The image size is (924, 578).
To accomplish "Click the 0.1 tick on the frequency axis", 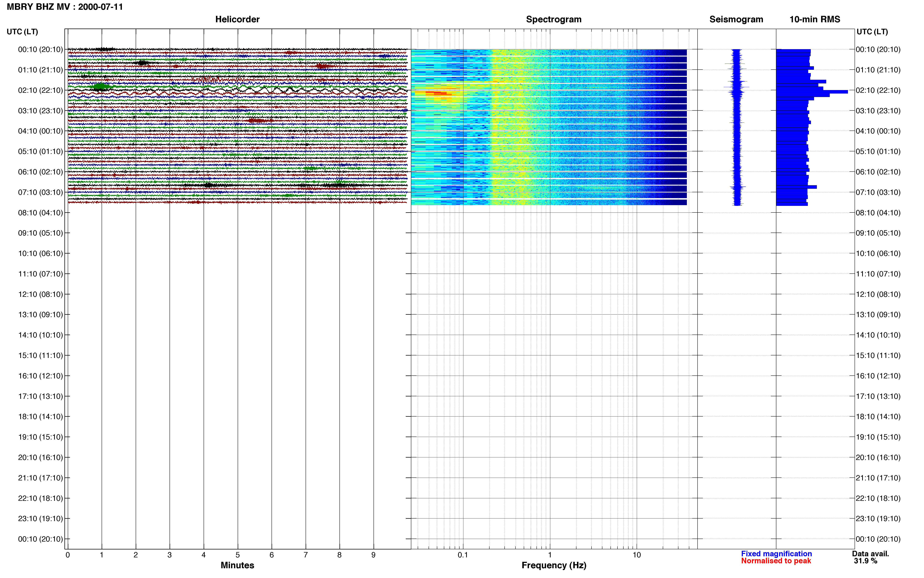I will click(463, 555).
